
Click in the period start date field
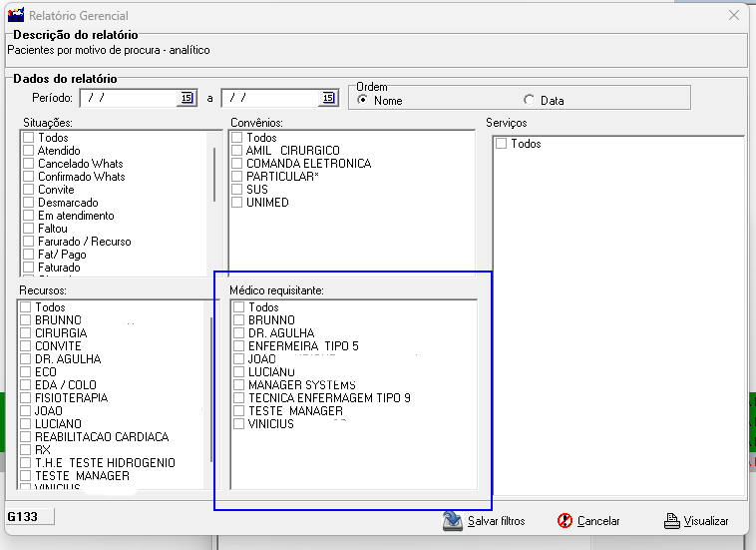tap(128, 98)
